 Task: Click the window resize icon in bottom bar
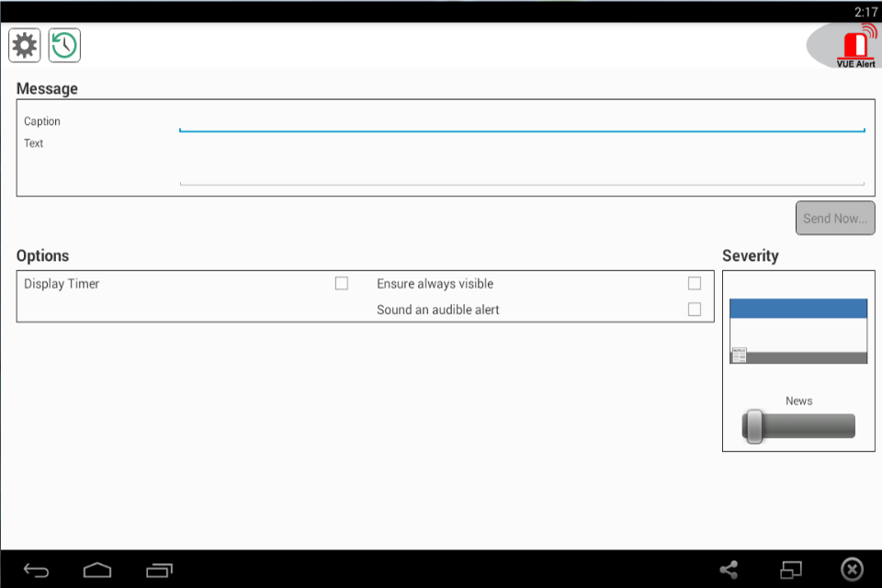(791, 570)
